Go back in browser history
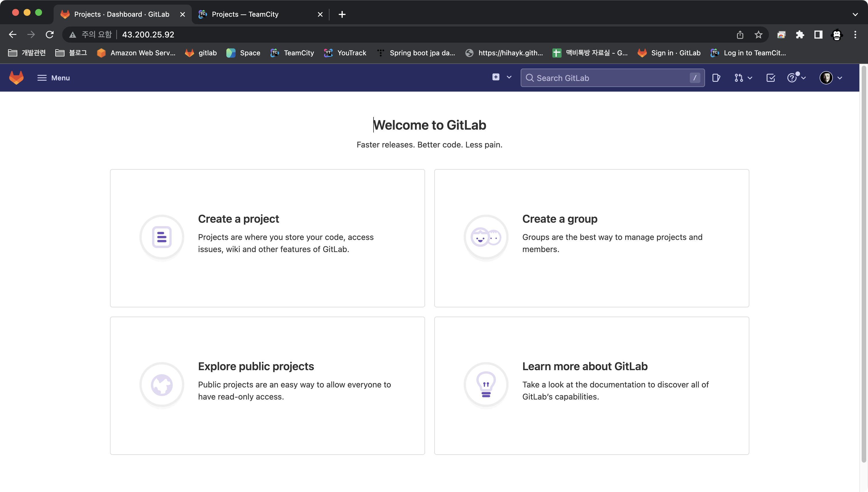The image size is (868, 492). point(12,35)
